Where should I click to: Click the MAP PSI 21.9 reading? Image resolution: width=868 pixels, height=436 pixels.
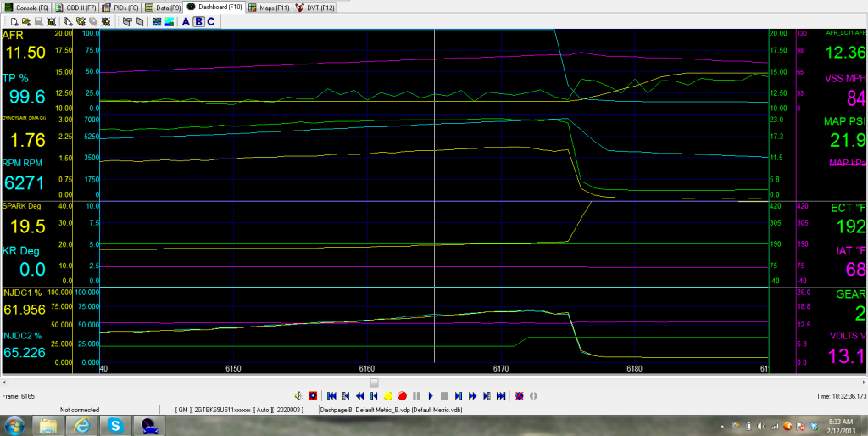click(x=848, y=140)
